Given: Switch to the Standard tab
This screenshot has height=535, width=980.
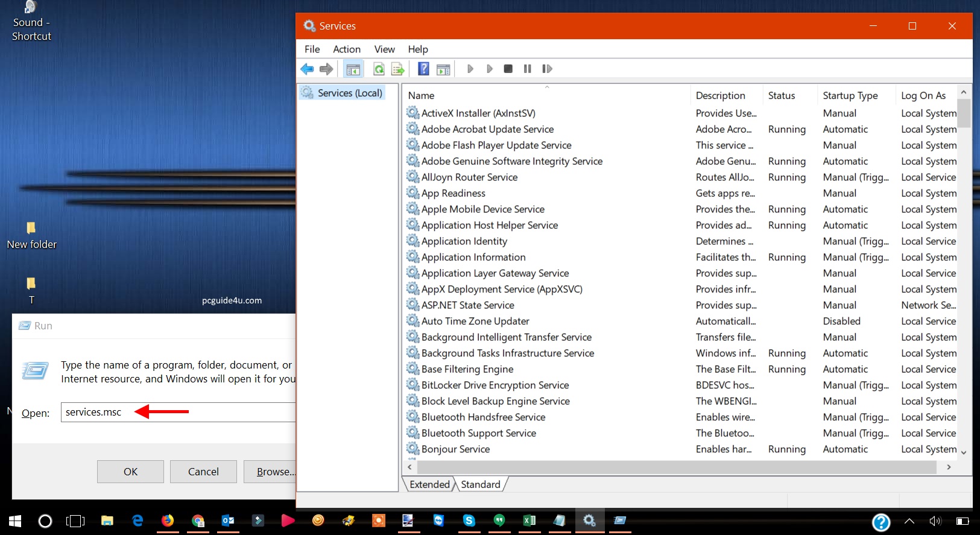Looking at the screenshot, I should (x=481, y=484).
